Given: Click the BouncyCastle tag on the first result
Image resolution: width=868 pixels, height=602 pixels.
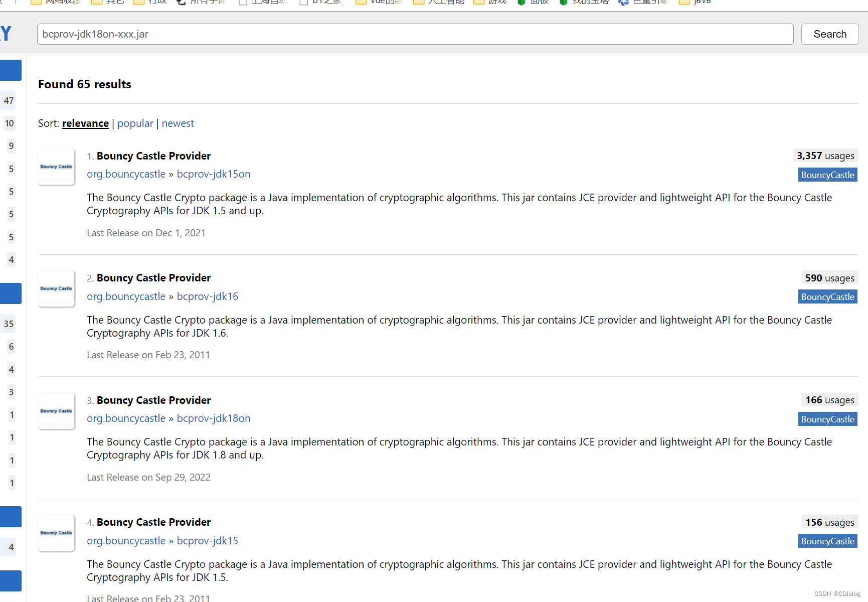Looking at the screenshot, I should pos(827,175).
